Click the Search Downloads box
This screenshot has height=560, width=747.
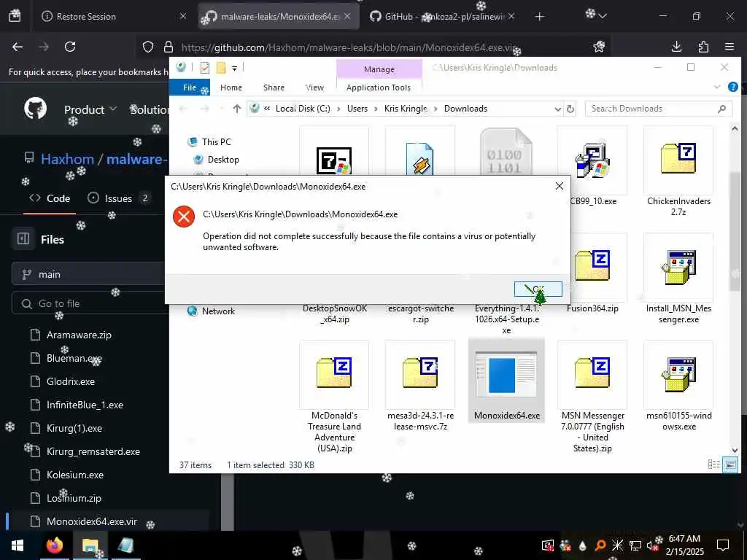tap(658, 109)
